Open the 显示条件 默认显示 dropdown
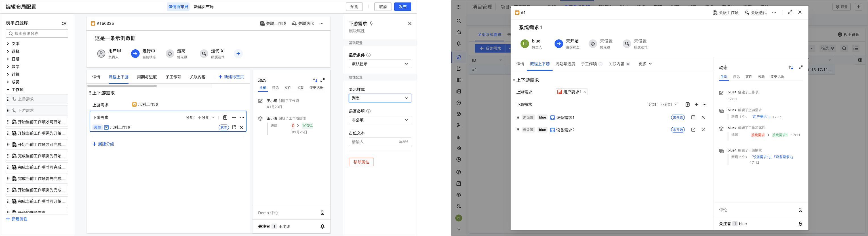Image resolution: width=868 pixels, height=236 pixels. [380, 64]
